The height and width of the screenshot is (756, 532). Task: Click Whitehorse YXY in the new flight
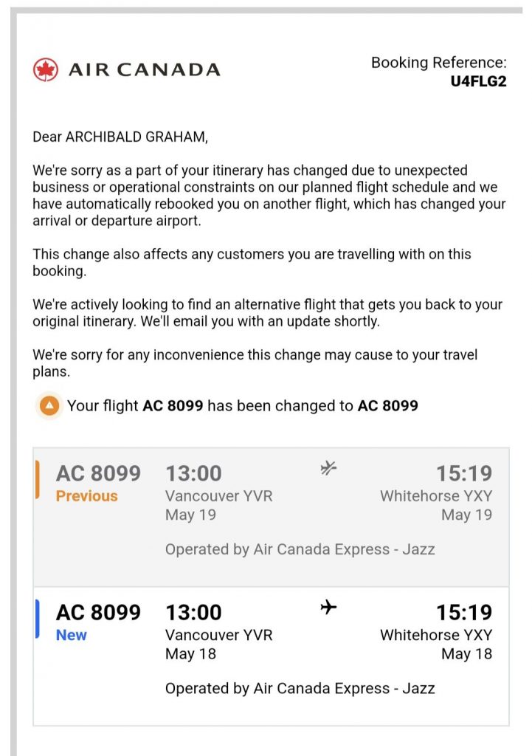(x=435, y=635)
